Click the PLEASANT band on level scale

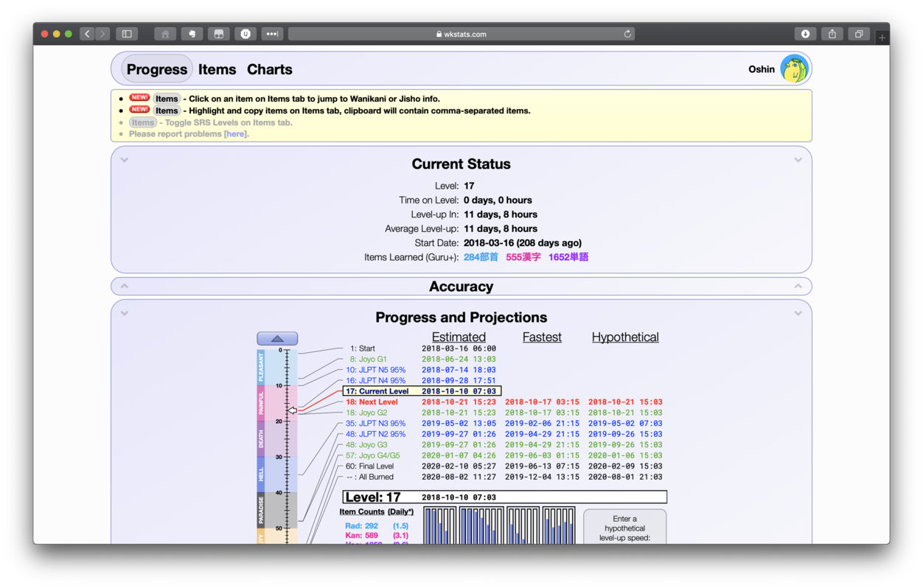point(261,368)
